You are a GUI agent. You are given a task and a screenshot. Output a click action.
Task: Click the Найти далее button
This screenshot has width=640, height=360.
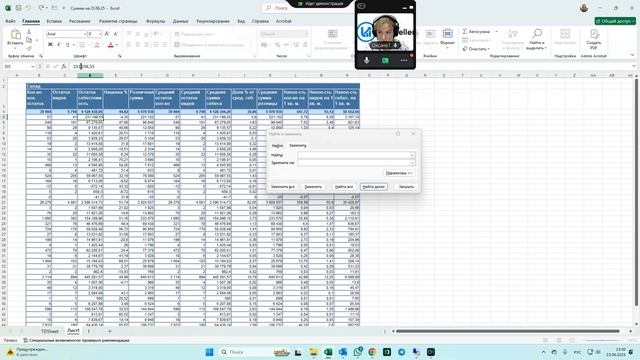(373, 187)
